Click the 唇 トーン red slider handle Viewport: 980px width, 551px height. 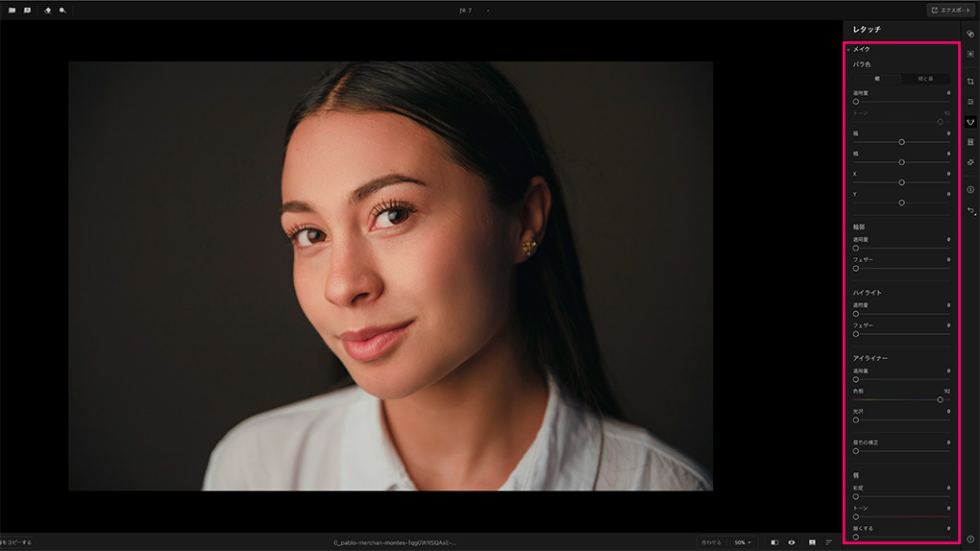coord(856,517)
